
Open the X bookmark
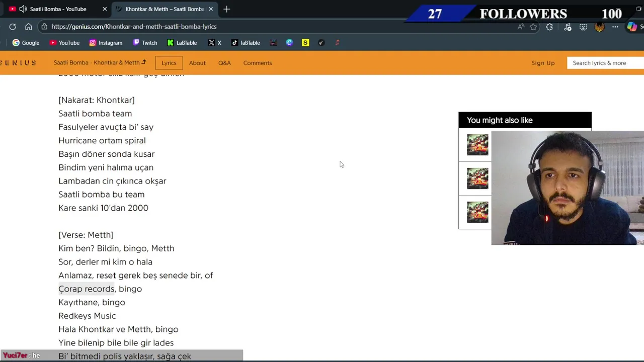click(215, 43)
